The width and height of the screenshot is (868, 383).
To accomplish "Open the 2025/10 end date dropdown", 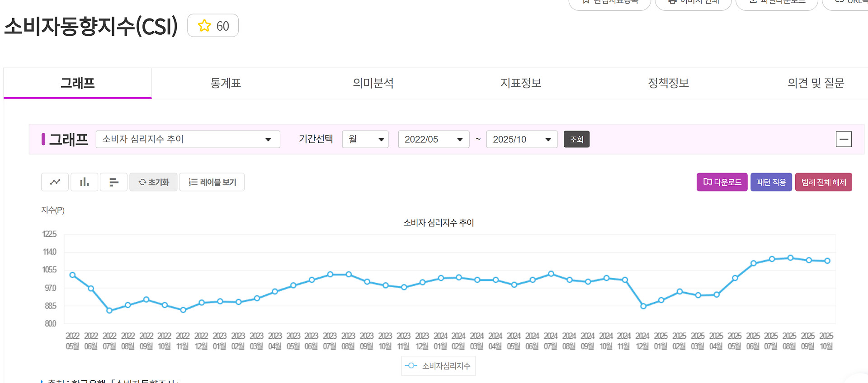I will coord(522,139).
